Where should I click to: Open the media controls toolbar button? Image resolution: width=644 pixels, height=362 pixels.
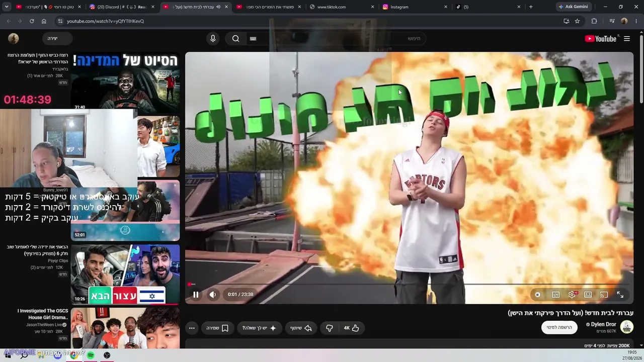coord(612,21)
